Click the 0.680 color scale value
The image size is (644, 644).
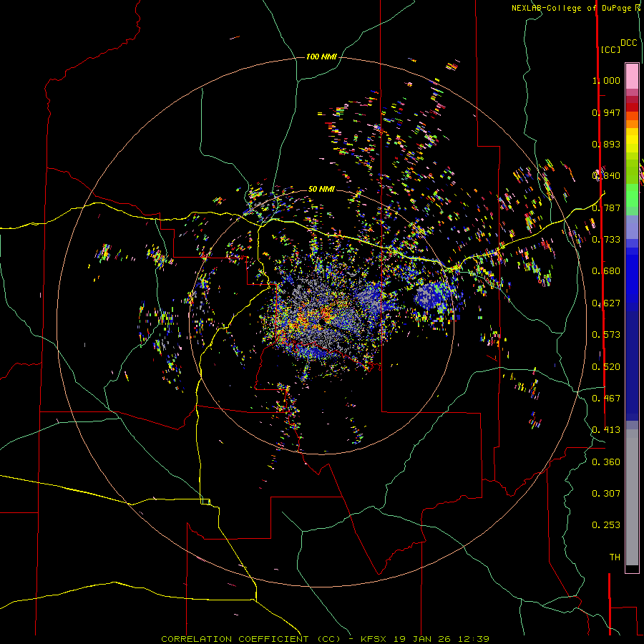tap(606, 271)
